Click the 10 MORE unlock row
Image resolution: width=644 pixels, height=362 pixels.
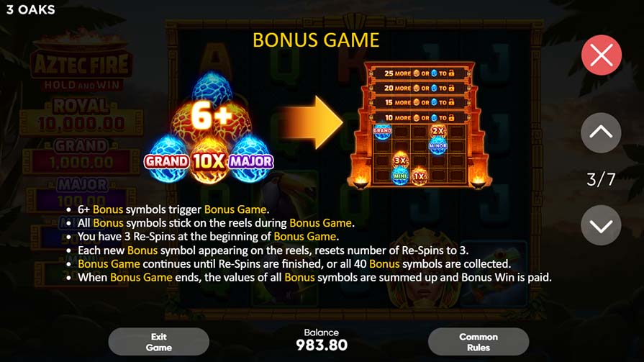pyautogui.click(x=419, y=118)
